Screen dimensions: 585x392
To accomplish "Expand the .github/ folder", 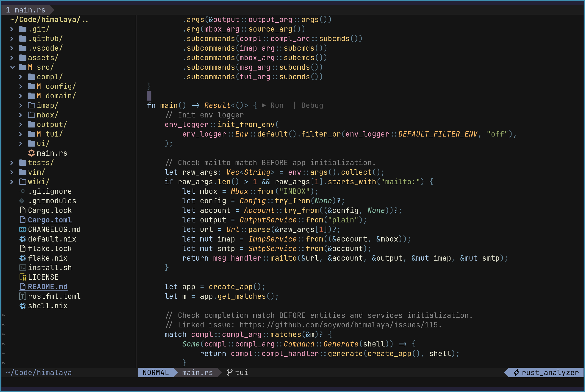I will tap(12, 38).
